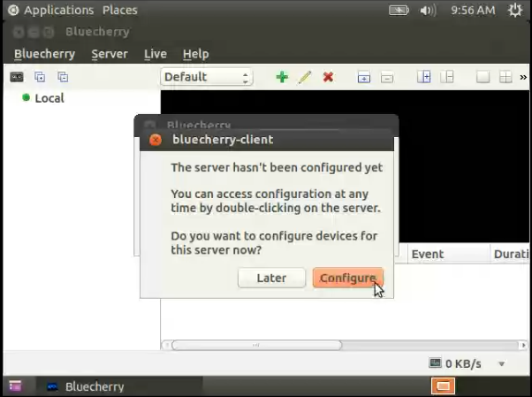Open the power/session gear icon
The width and height of the screenshot is (532, 397).
tap(515, 11)
